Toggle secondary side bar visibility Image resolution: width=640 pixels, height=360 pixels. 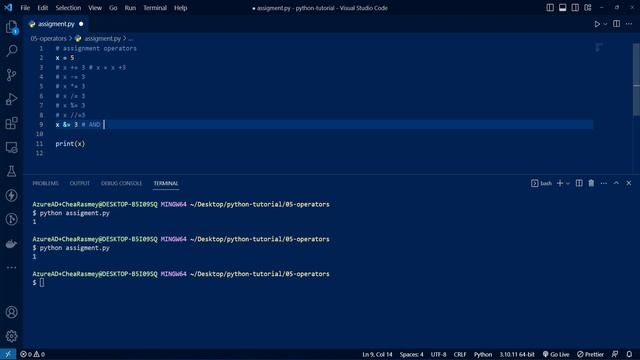(575, 8)
